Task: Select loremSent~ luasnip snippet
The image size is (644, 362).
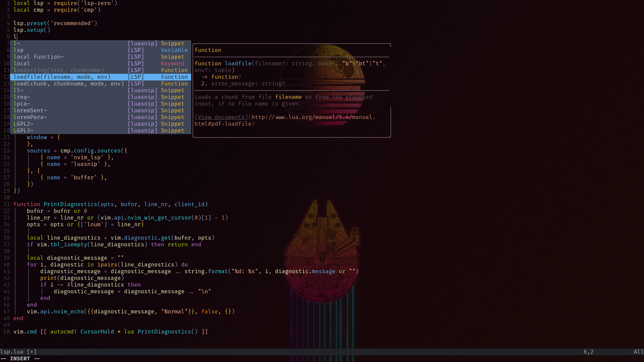Action: pos(30,110)
